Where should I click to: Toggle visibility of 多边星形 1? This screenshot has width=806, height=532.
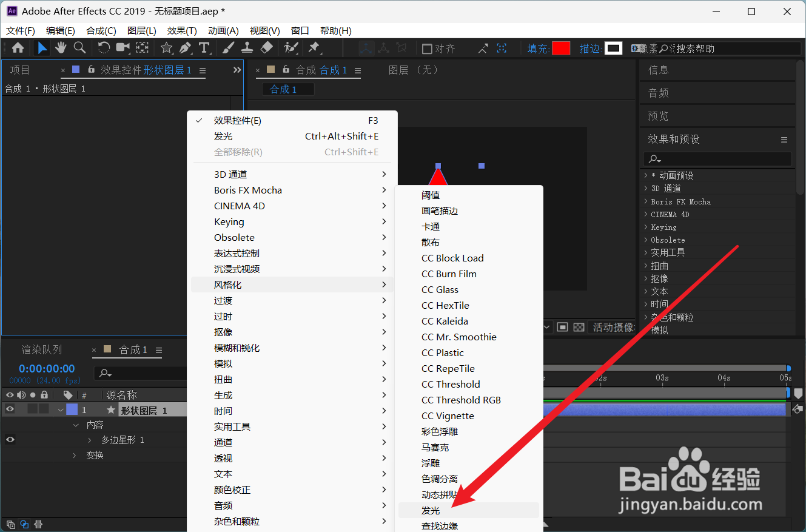[9, 439]
